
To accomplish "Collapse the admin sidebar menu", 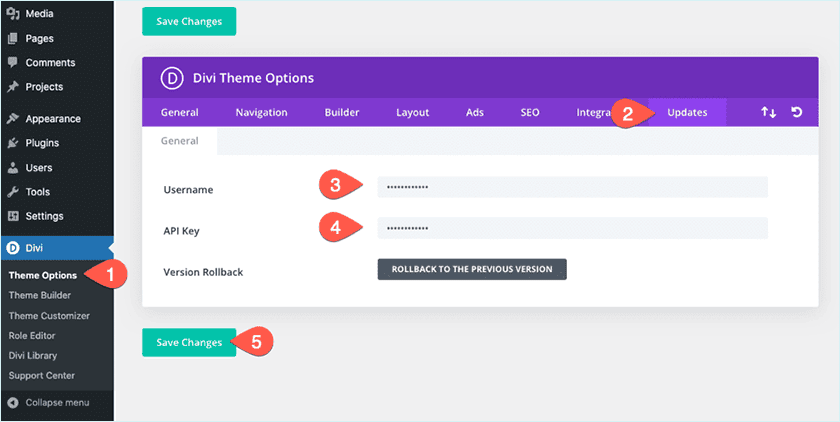I will [x=48, y=403].
